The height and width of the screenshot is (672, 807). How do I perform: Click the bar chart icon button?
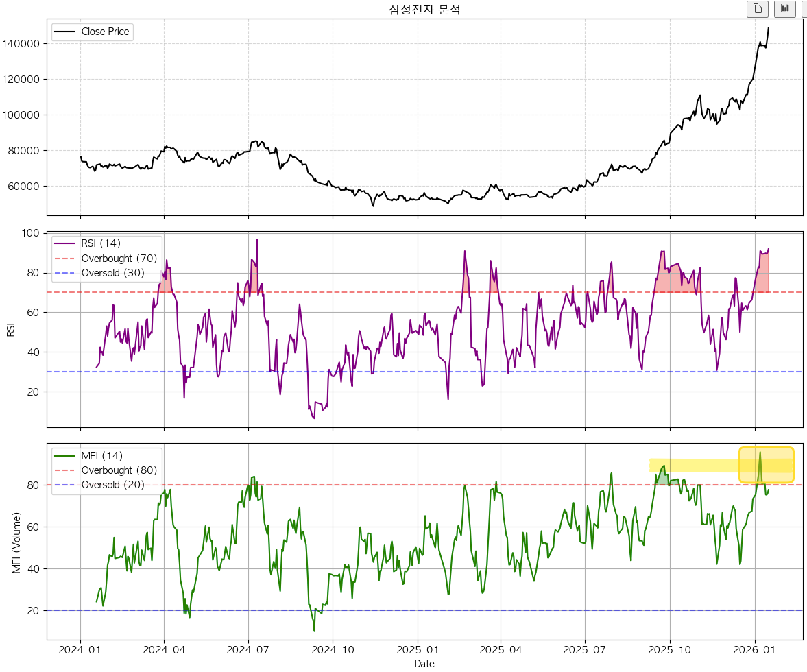[784, 9]
